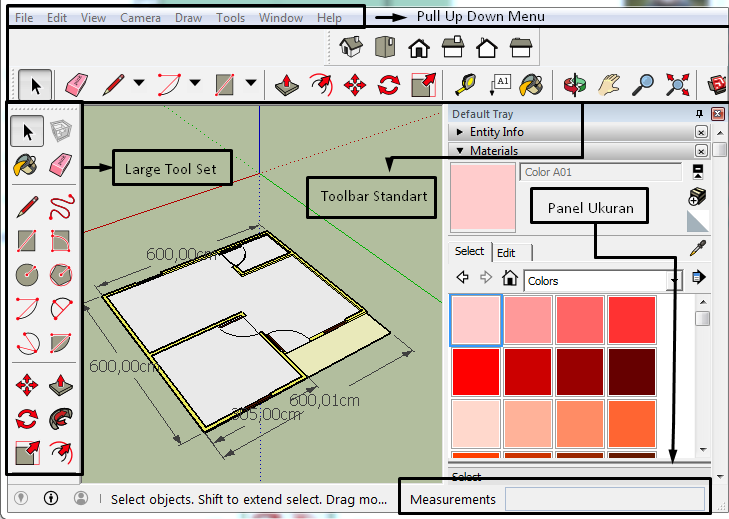Screen dimensions: 729x519
Task: Open the Draw menu
Action: 188,18
